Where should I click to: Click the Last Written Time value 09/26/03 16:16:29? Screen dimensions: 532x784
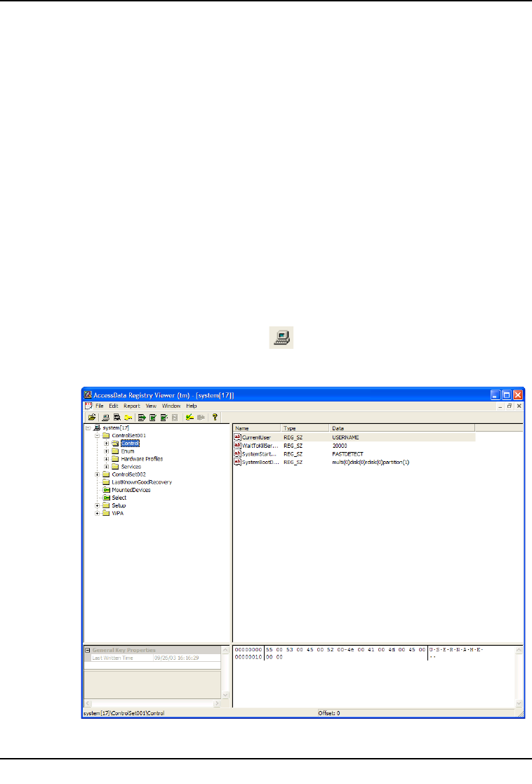(176, 658)
